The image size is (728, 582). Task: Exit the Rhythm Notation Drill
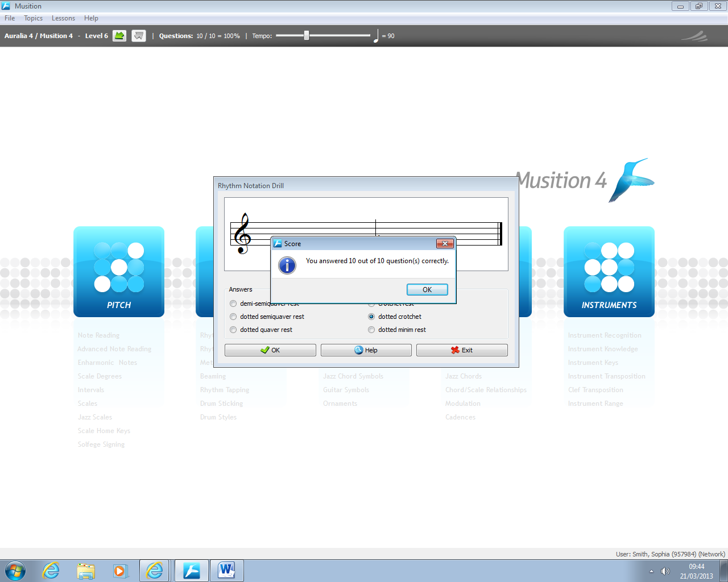pyautogui.click(x=462, y=350)
